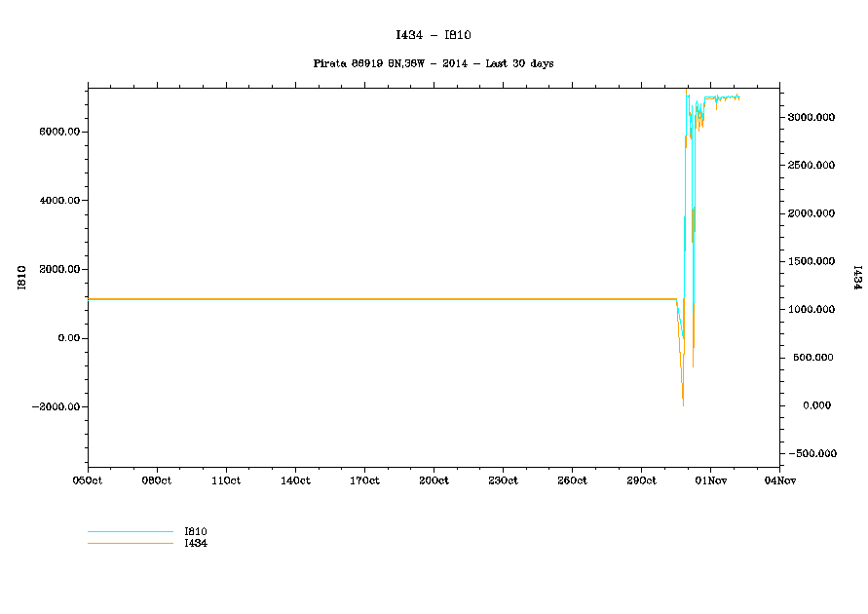Viewport: 868px width, 614px height.
Task: Click the rotated I810 left axis title
Action: point(21,278)
